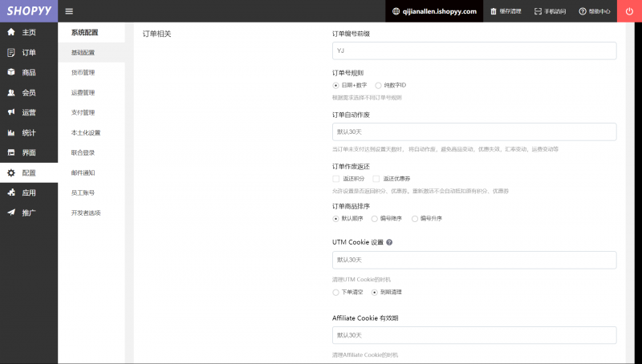Click the 帮助中心 text link
This screenshot has height=364, width=642.
coord(599,11)
